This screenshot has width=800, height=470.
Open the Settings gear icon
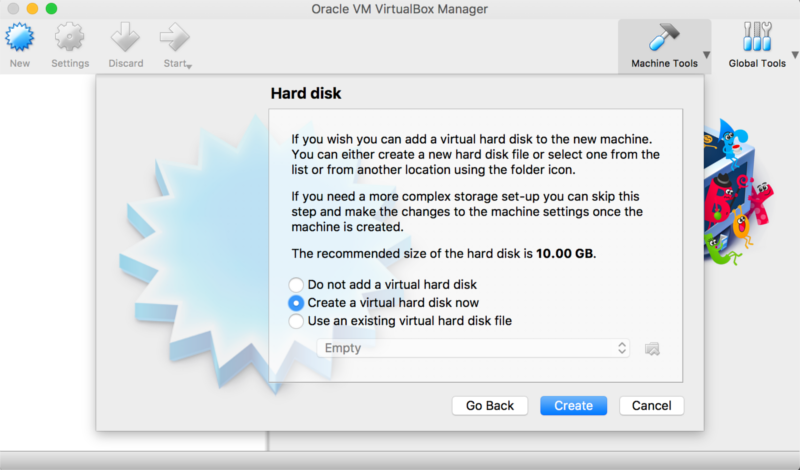[x=70, y=38]
